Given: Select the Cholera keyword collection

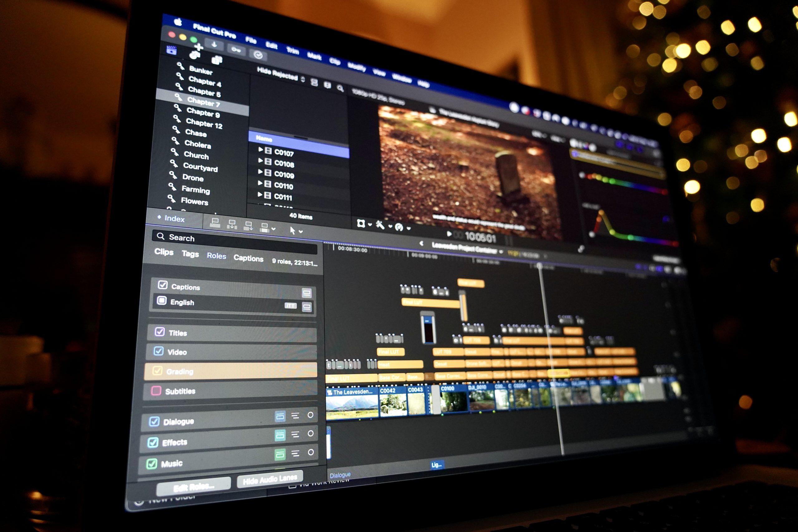Looking at the screenshot, I should (198, 145).
